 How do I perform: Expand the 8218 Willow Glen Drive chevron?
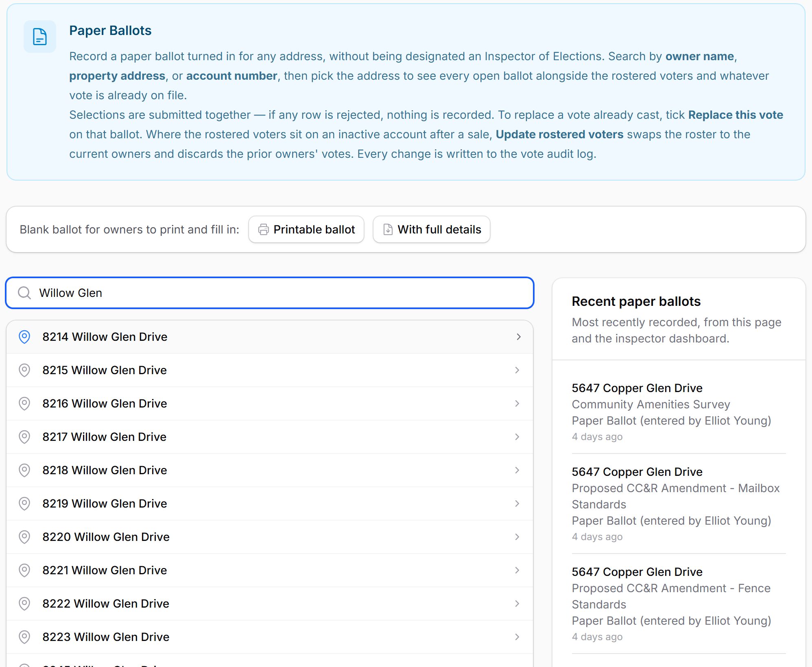517,470
